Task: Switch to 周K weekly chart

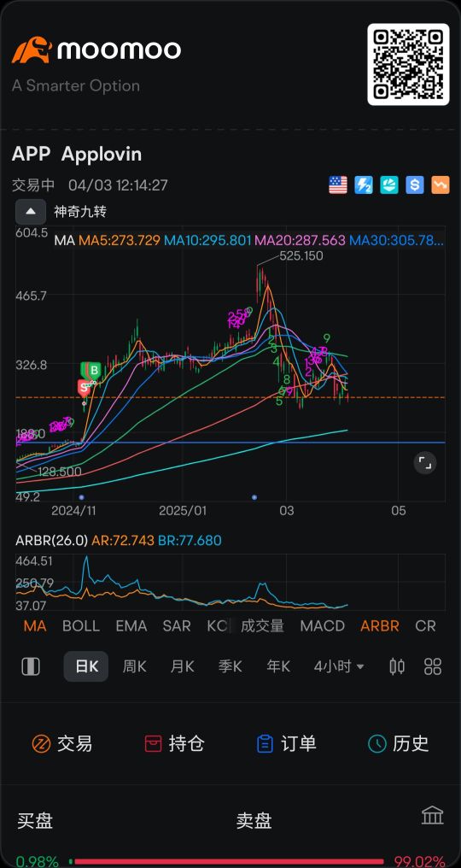Action: tap(135, 666)
